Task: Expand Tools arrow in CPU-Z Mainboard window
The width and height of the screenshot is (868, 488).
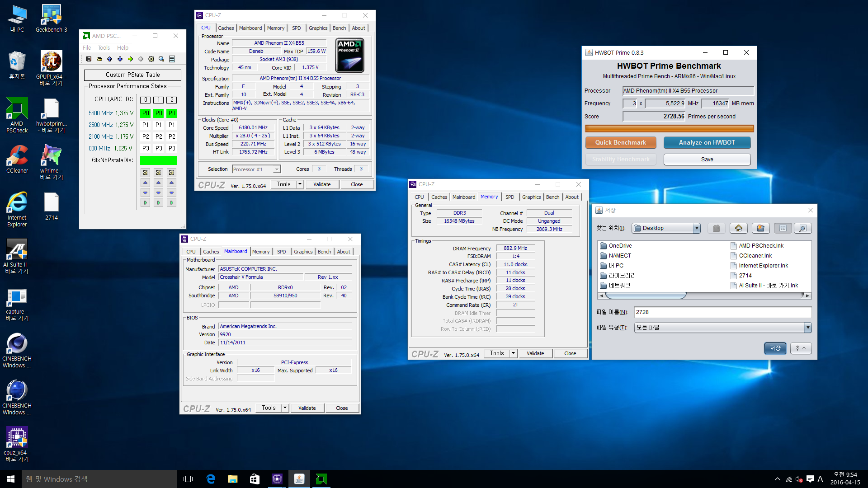Action: [x=285, y=408]
